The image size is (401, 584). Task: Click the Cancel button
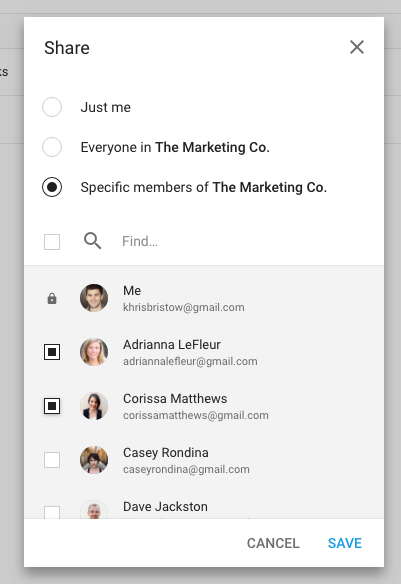273,543
